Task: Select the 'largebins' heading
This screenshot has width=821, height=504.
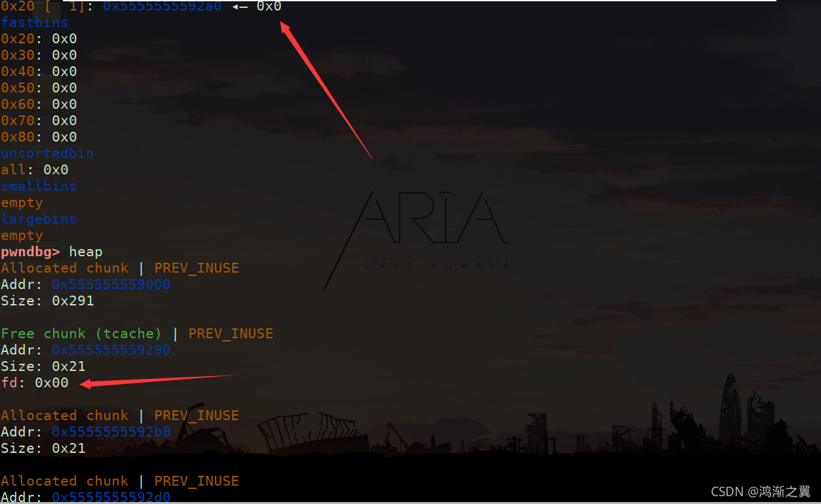Action: (x=39, y=219)
